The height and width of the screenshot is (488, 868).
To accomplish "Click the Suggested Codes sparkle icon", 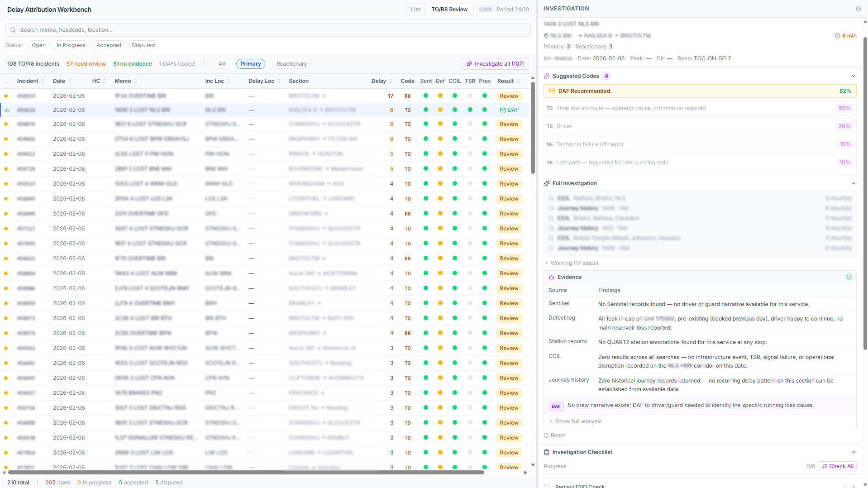I will pos(547,76).
